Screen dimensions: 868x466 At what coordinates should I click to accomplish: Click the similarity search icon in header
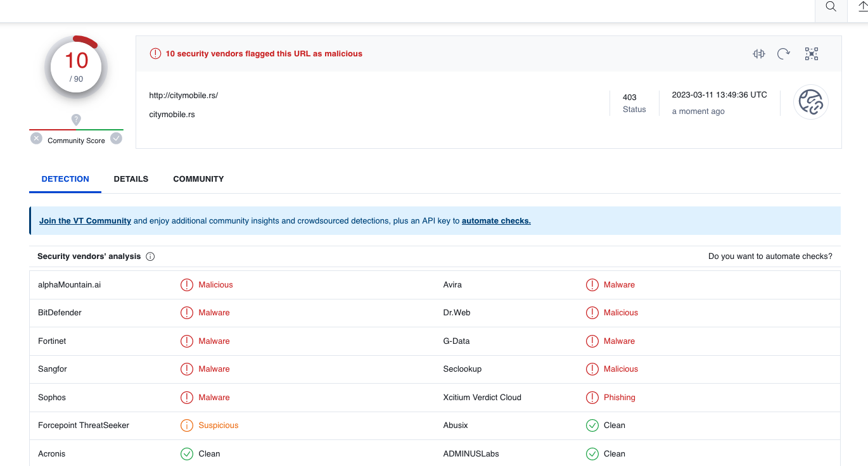tap(759, 54)
